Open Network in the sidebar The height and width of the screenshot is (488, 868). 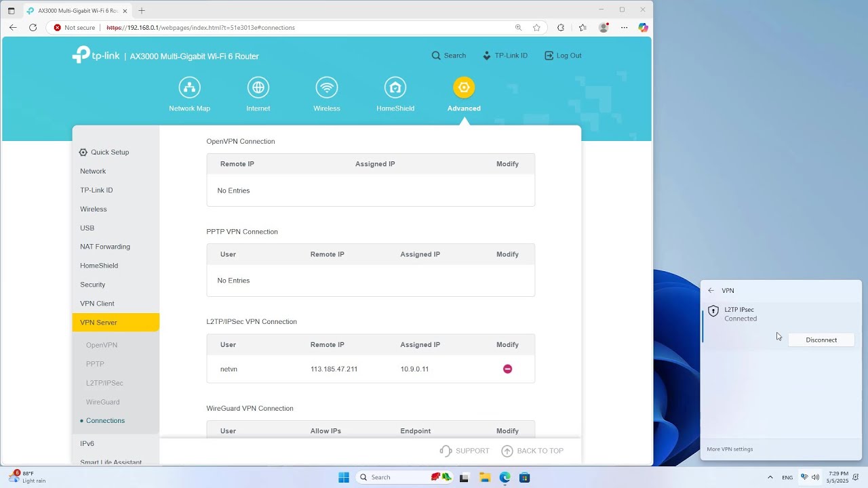(x=93, y=171)
